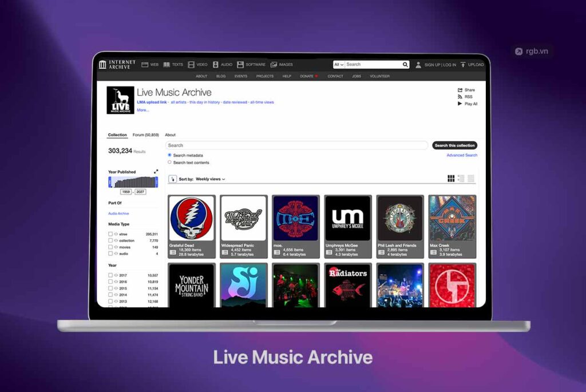
Task: Switch to tile grid view
Action: coord(451,179)
